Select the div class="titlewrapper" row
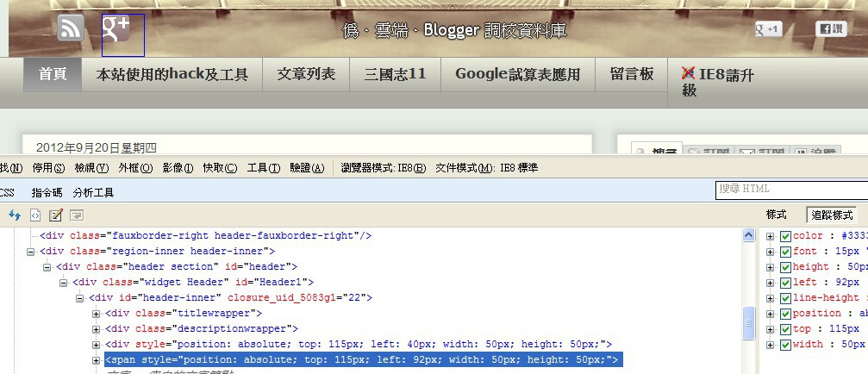868x374 pixels. [184, 313]
